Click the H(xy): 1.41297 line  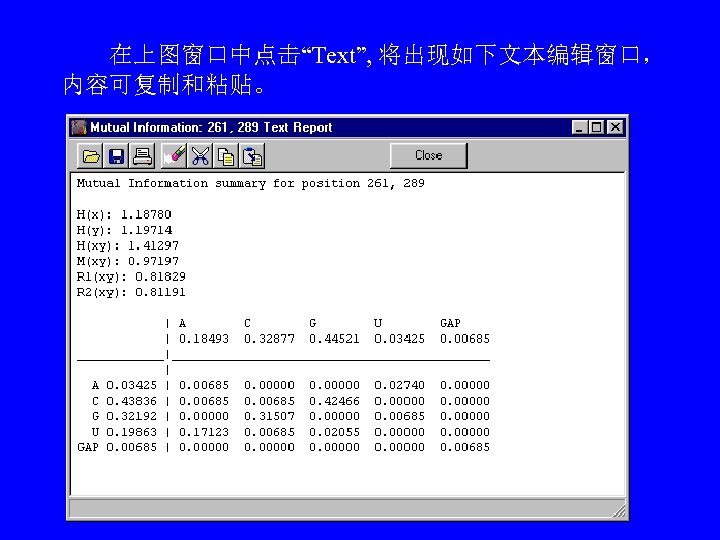point(128,246)
